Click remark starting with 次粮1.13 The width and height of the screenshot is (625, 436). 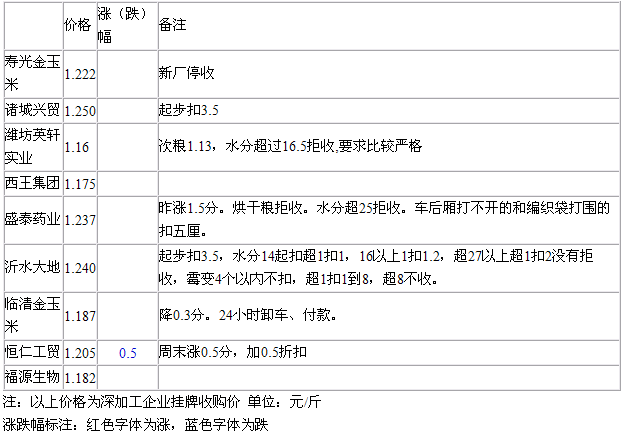290,146
